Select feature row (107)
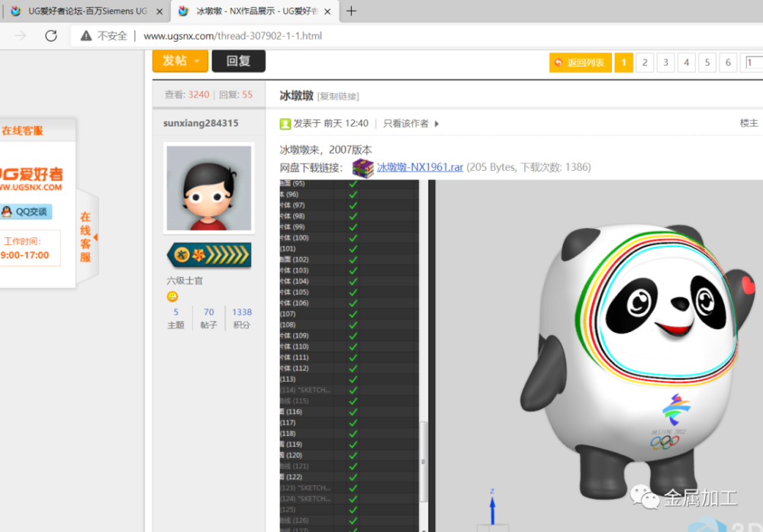The width and height of the screenshot is (763, 532). click(x=349, y=314)
